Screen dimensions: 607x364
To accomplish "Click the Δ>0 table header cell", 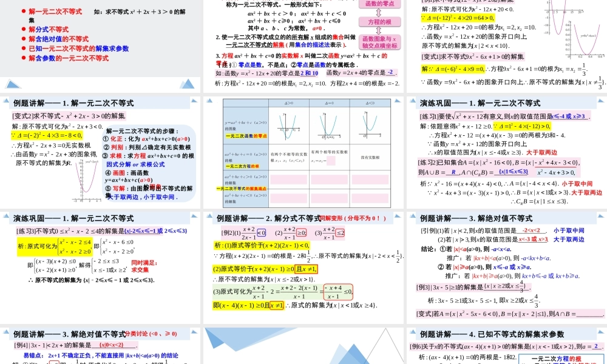I will 289,103.
